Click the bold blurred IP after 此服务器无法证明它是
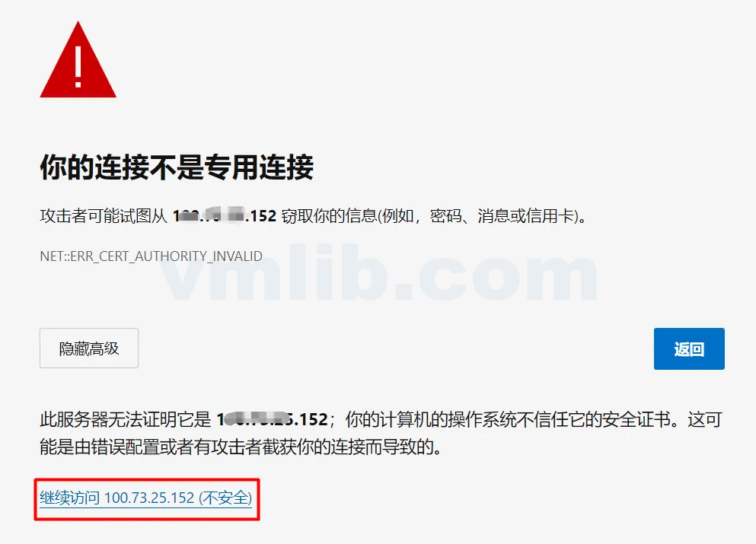 (273, 419)
